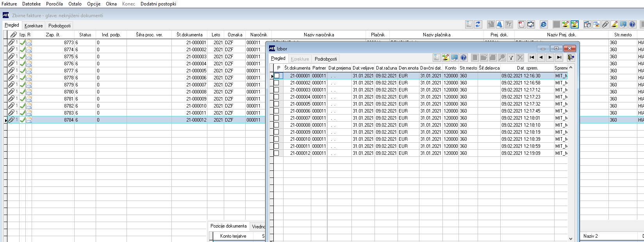Screen dimensions: 644x242
Task: Click the refresh arrows icon in main toolbar
Action: pyautogui.click(x=478, y=25)
